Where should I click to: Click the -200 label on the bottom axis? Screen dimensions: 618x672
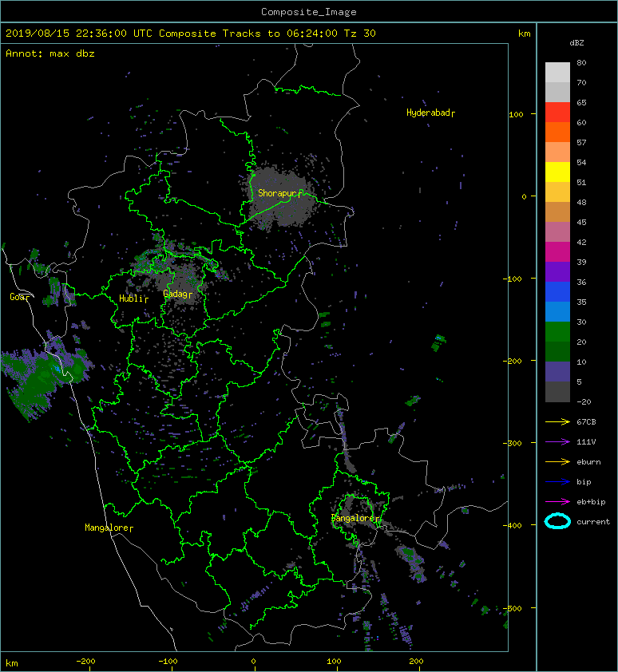[x=85, y=662]
